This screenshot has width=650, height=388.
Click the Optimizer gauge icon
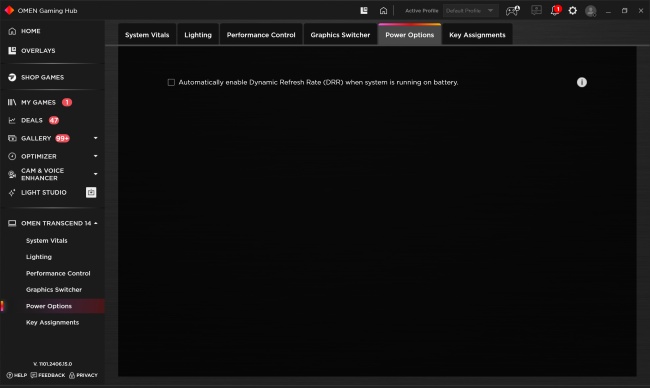tap(12, 156)
